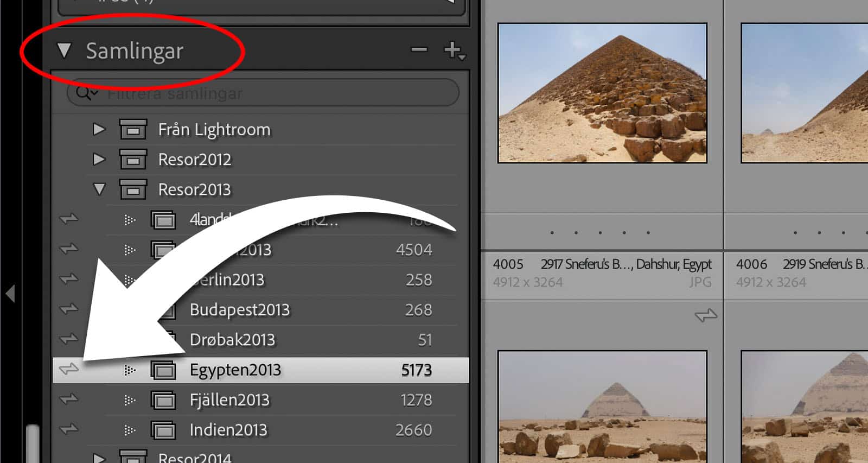Click the Resor2012 collection set icon

(133, 160)
